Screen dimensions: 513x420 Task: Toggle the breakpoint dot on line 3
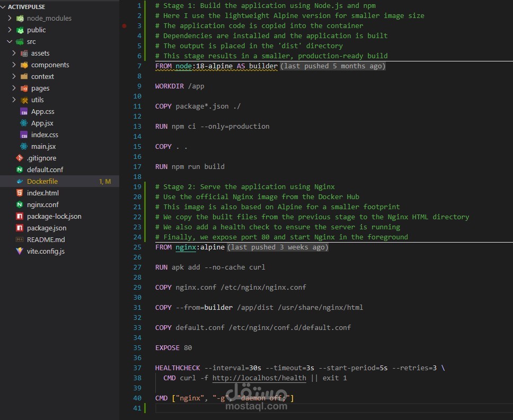point(124,25)
